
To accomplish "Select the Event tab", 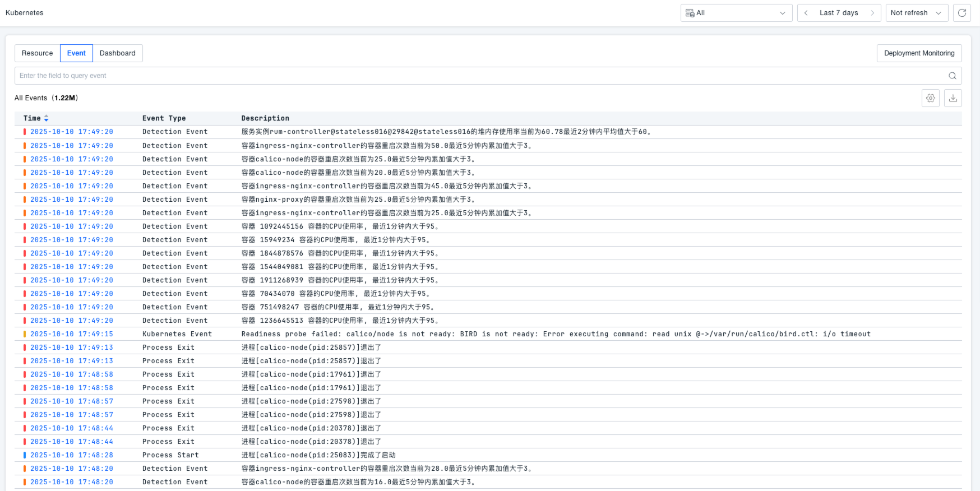I will pos(76,53).
